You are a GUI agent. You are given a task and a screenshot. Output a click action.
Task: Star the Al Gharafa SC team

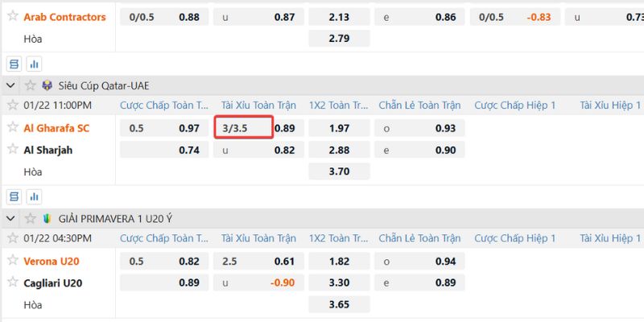pyautogui.click(x=13, y=127)
